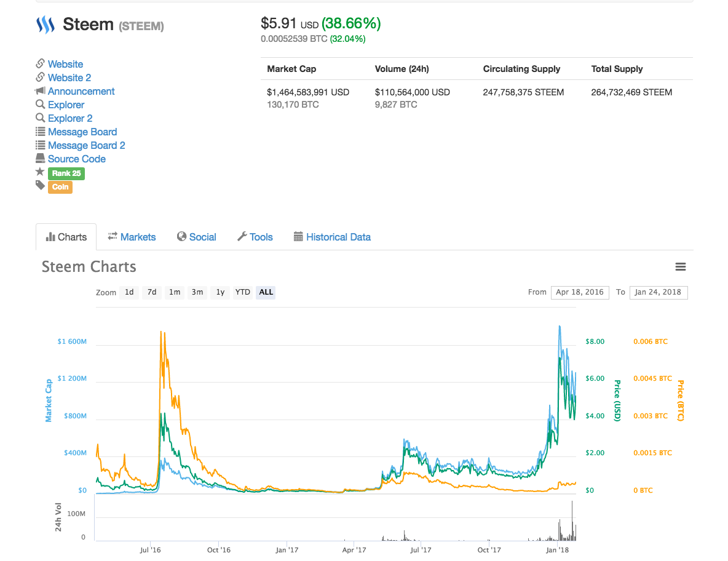Image resolution: width=728 pixels, height=561 pixels.
Task: Click the Market Cap axis label
Action: (x=49, y=400)
